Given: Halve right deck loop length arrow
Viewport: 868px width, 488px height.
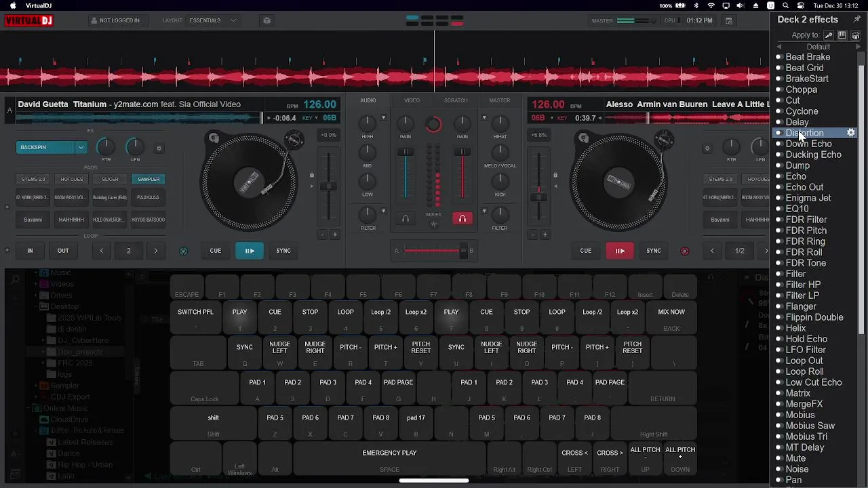Looking at the screenshot, I should click(x=712, y=251).
